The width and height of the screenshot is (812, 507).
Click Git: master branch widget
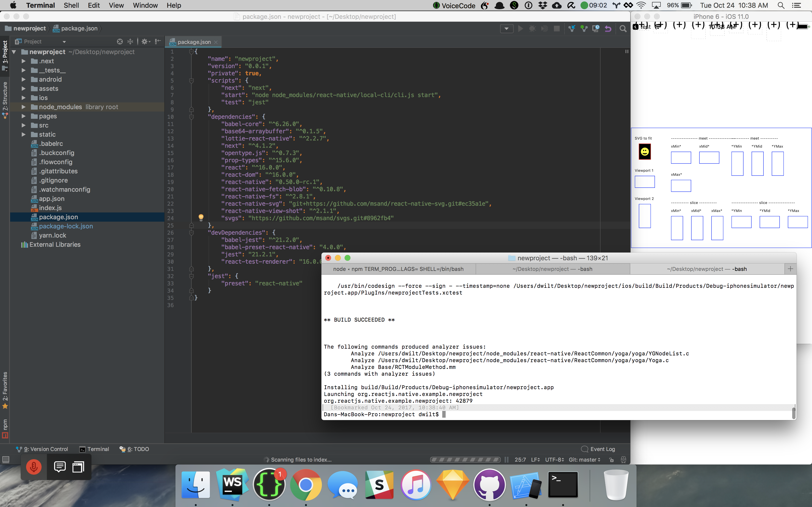point(584,460)
